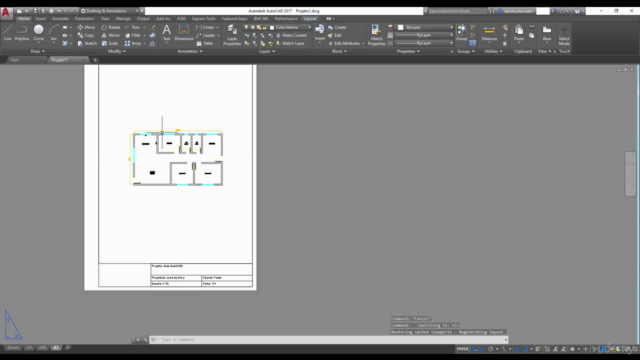
Task: Switch to the Start file tab
Action: tap(15, 60)
